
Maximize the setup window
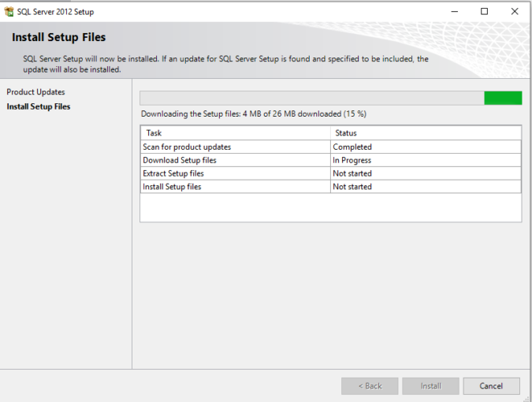[484, 12]
